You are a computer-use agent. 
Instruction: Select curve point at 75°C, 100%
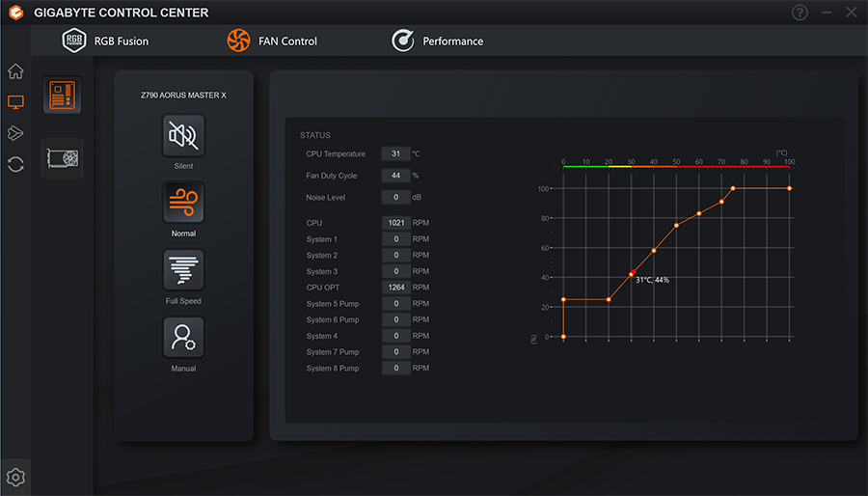click(x=733, y=188)
